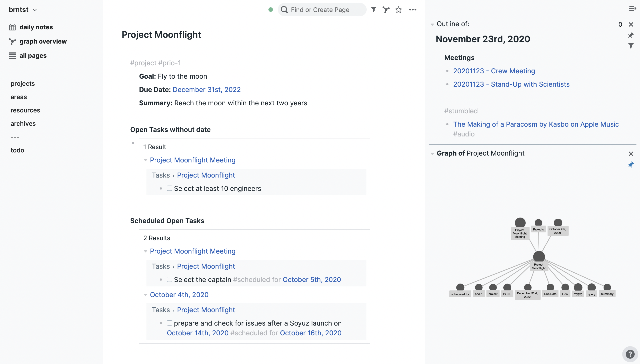This screenshot has height=364, width=640.
Task: Tick the Soyuz launch preparation task checkbox
Action: click(170, 323)
